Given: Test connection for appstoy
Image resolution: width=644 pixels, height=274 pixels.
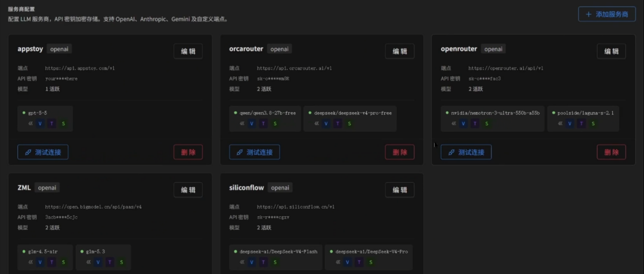Looking at the screenshot, I should coord(43,152).
